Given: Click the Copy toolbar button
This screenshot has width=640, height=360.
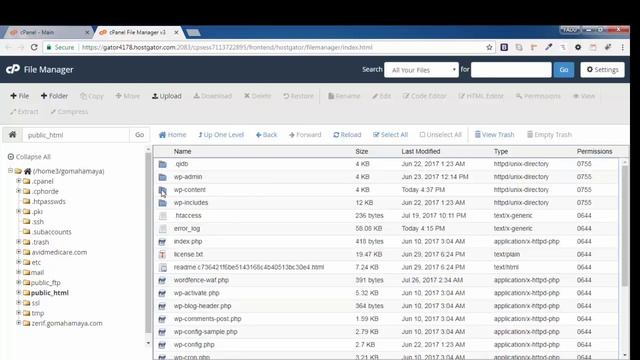Looking at the screenshot, I should (92, 96).
